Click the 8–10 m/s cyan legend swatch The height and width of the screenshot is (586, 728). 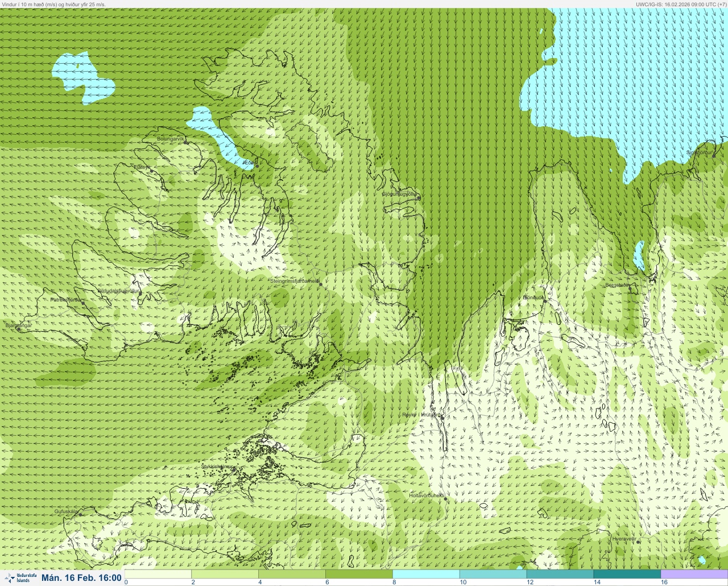[x=427, y=574]
